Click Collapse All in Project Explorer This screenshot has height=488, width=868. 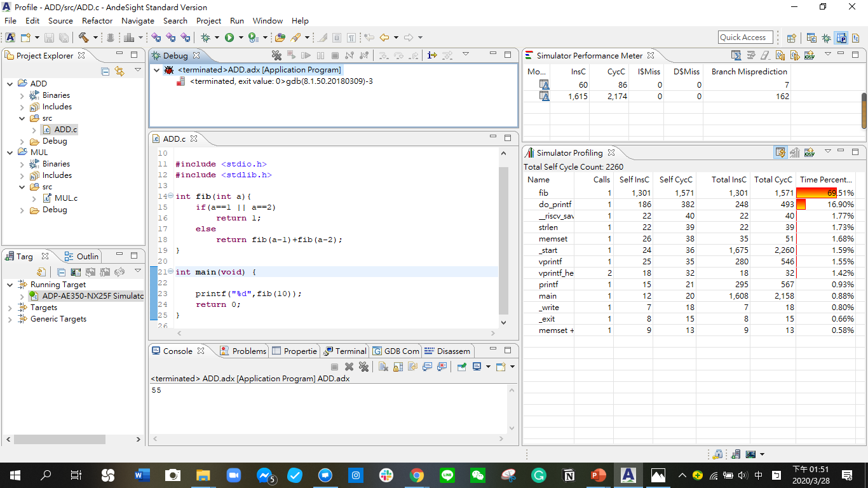pyautogui.click(x=105, y=71)
